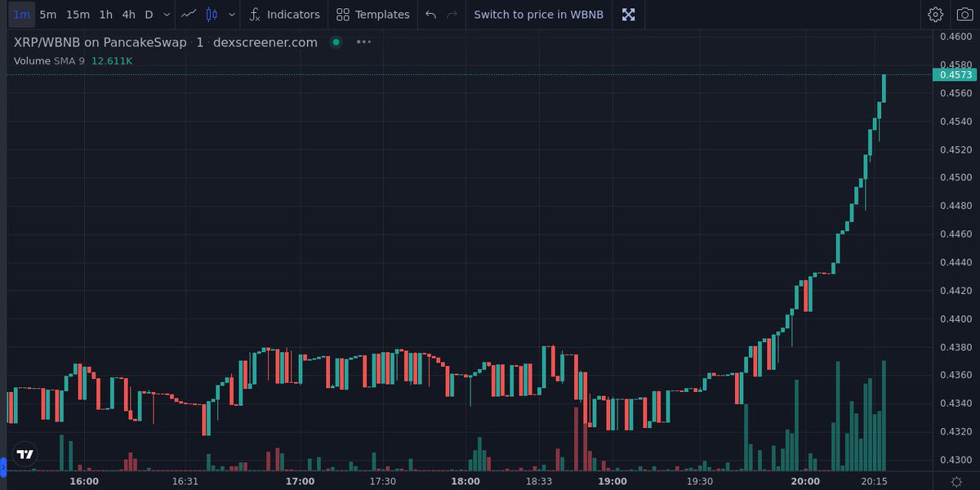Click the XRP/WBNB on PancakeSwap title
Screen dimensions: 980x490
pyautogui.click(x=100, y=42)
